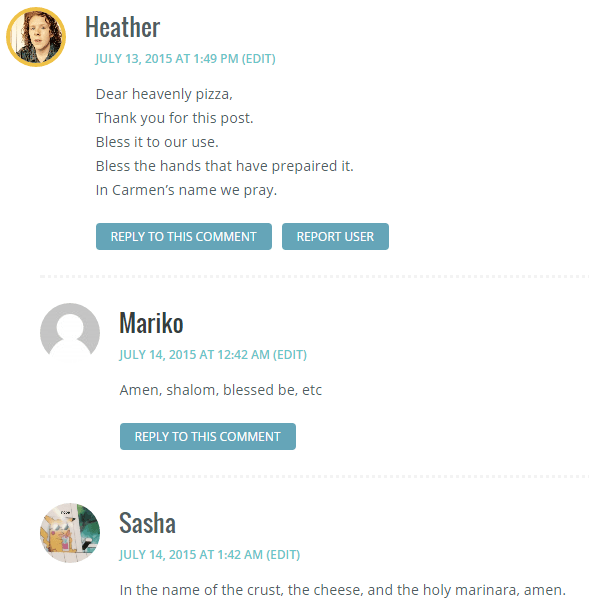
Task: Open the July 14, 2015 1:42 AM permalink
Action: point(191,554)
